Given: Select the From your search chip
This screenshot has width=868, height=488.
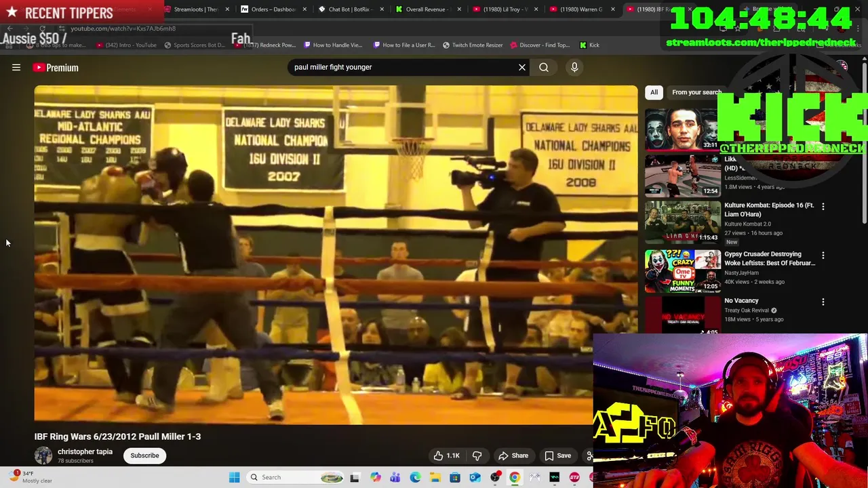Looking at the screenshot, I should tap(696, 92).
